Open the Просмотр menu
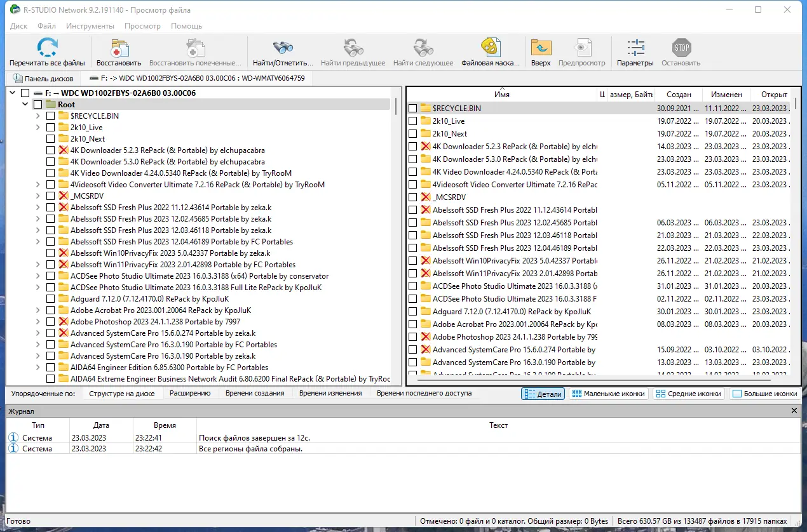The width and height of the screenshot is (807, 532). (x=143, y=26)
